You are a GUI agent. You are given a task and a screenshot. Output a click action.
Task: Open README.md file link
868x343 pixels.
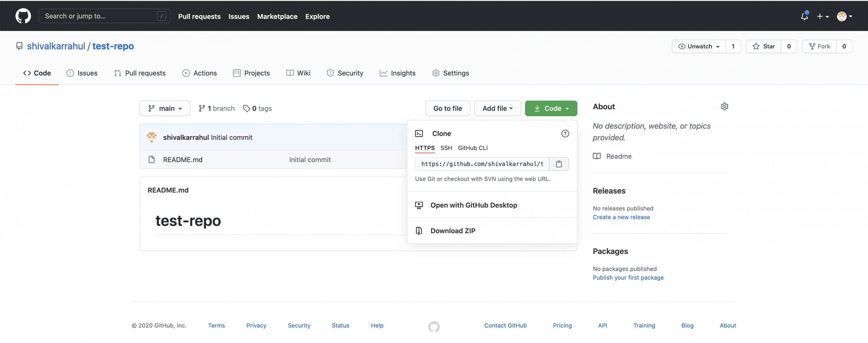coord(183,160)
